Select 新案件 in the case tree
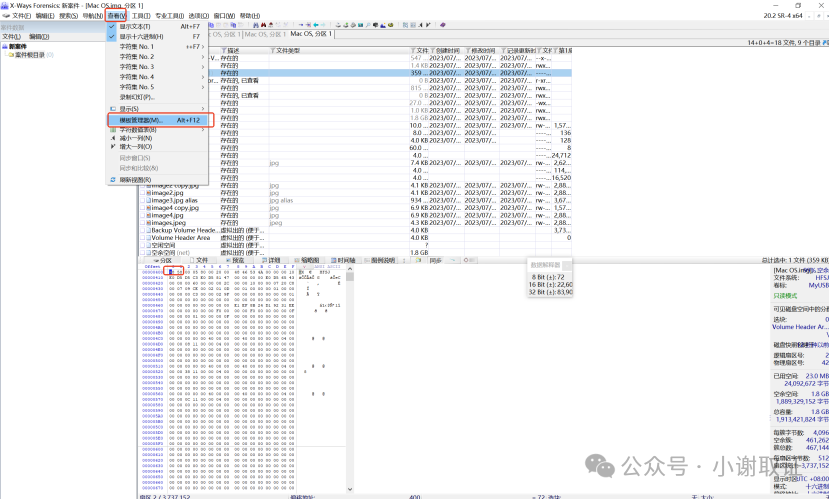829x499 pixels. point(17,47)
